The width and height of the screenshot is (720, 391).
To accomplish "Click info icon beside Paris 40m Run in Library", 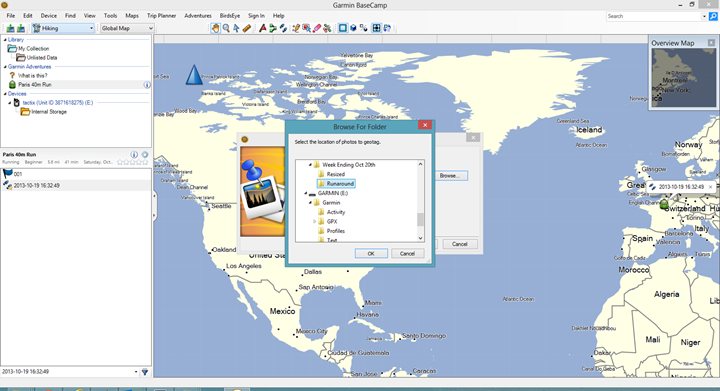I will 147,84.
